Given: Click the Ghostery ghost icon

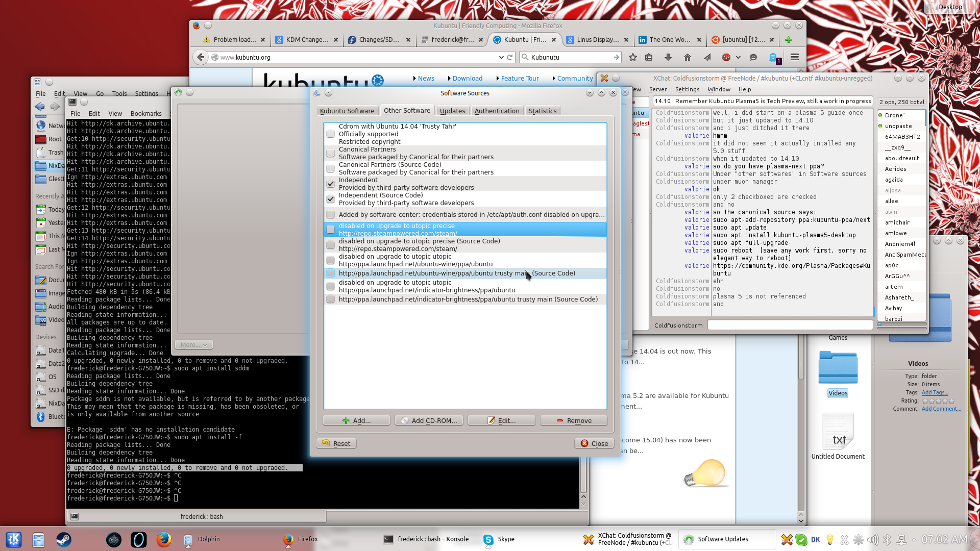Looking at the screenshot, I should [774, 58].
